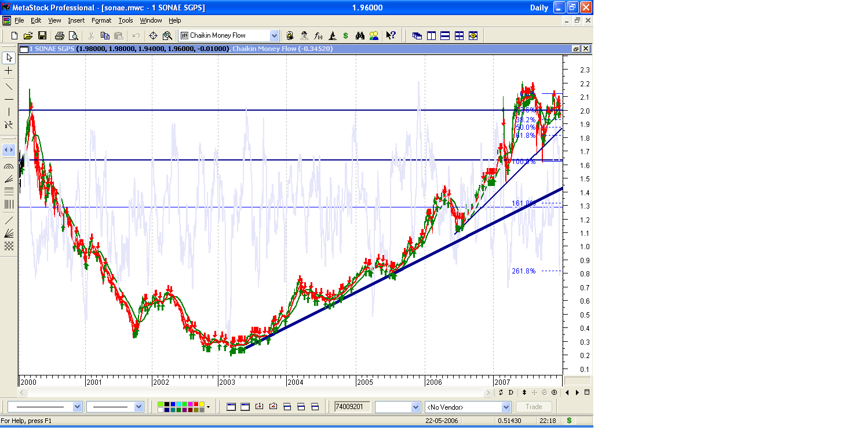Click the status bar date 22-05-2006
The image size is (868, 445).
point(442,421)
